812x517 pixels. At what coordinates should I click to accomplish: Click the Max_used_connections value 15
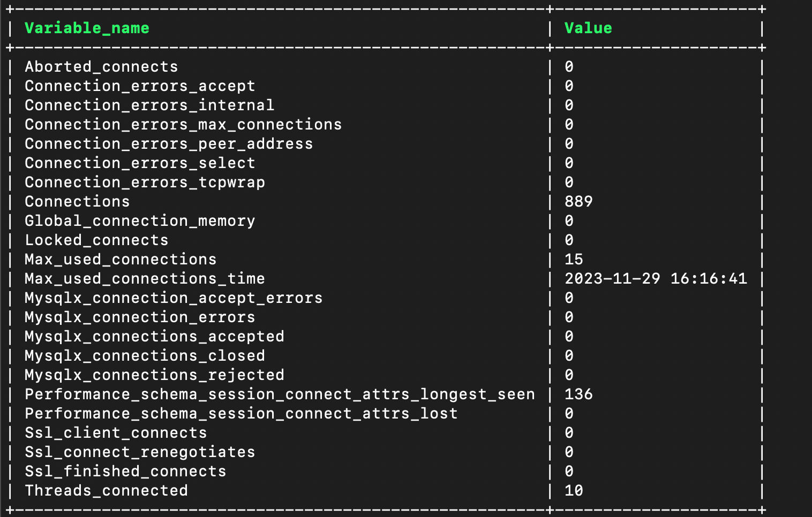574,260
